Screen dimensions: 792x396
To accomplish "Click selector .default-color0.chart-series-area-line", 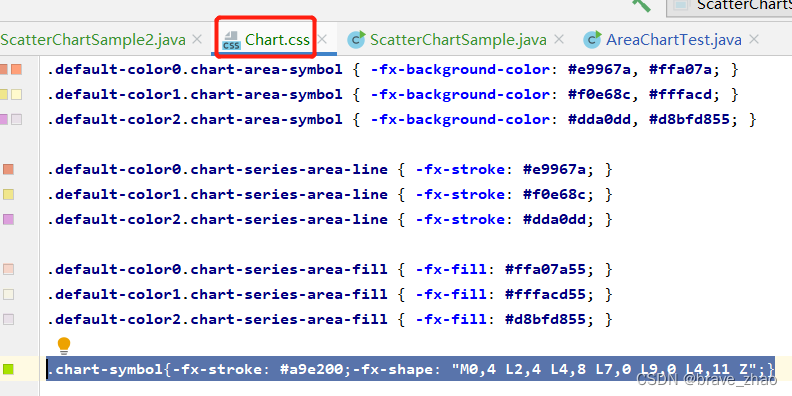I will pyautogui.click(x=218, y=170).
